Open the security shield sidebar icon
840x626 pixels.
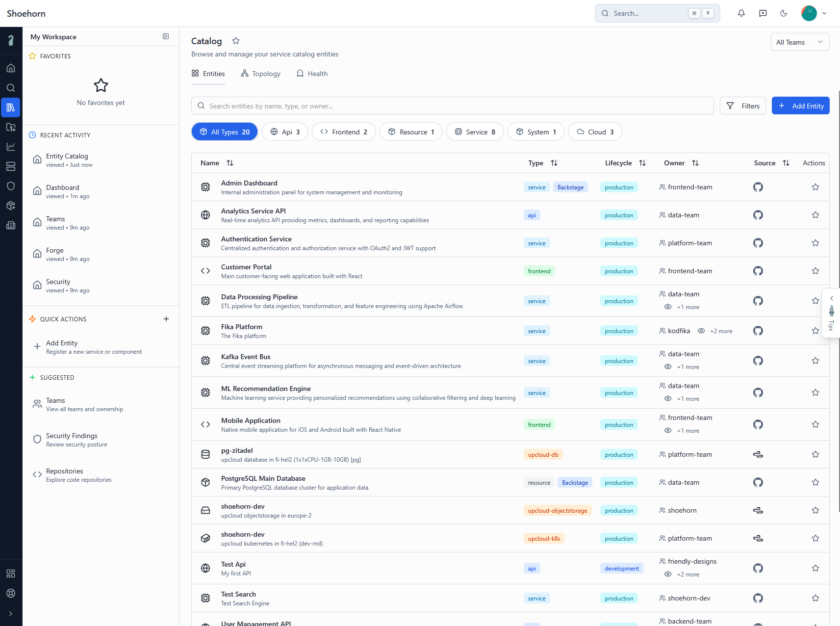coord(11,186)
